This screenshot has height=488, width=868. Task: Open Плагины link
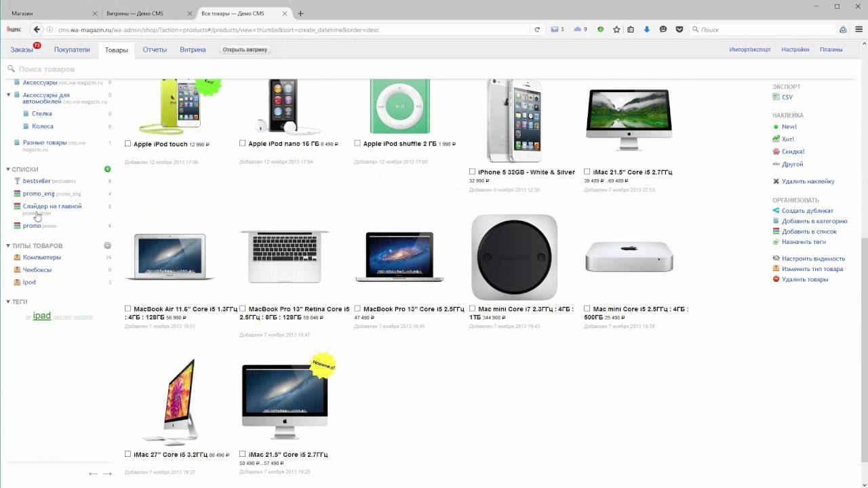831,49
